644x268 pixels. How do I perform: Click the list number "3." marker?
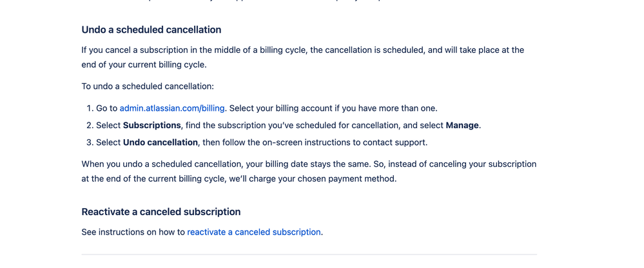[x=90, y=142]
